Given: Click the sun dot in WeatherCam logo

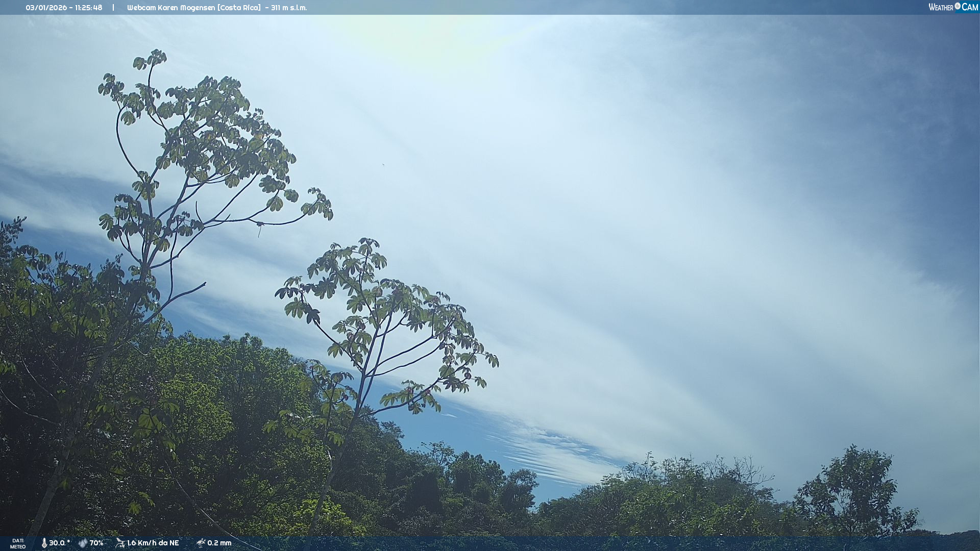Looking at the screenshot, I should pos(958,6).
